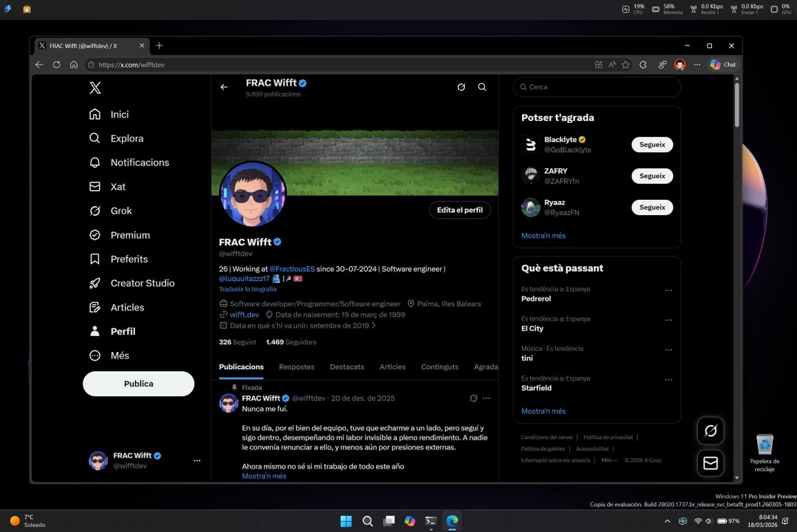This screenshot has width=797, height=532.
Task: Open options for the Starfield trend
Action: (669, 380)
